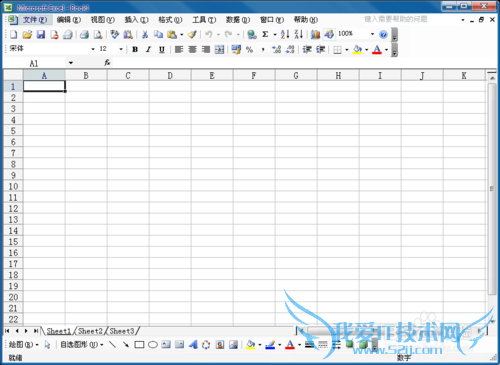Toggle Bold formatting
Image resolution: width=500 pixels, height=365 pixels.
point(135,50)
